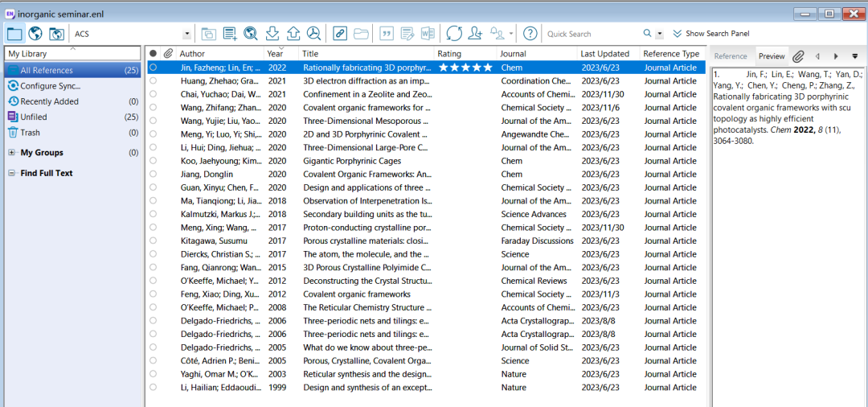Open the Activity Feed dropdown arrow
This screenshot has width=868, height=407.
(x=510, y=34)
